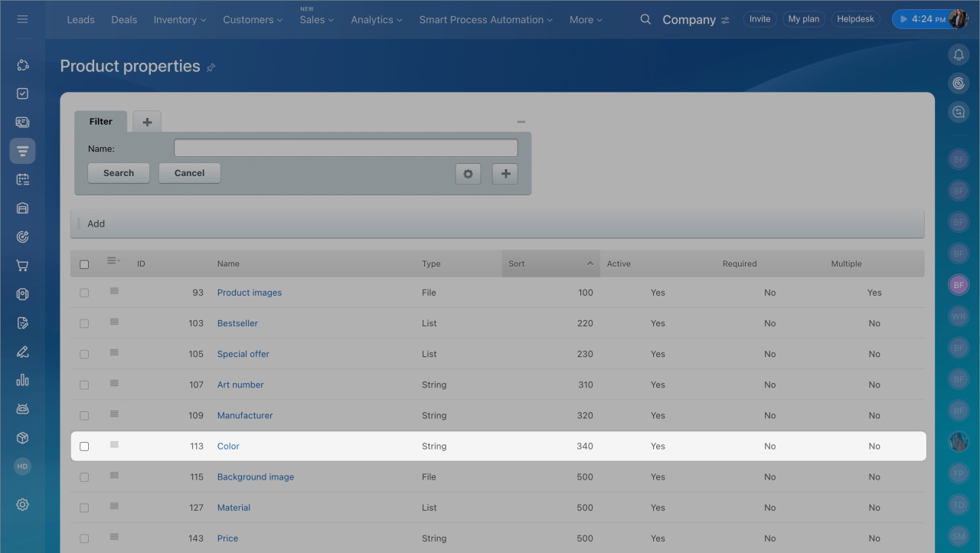The image size is (980, 553).
Task: Click the search magnifier icon in header
Action: coord(645,19)
